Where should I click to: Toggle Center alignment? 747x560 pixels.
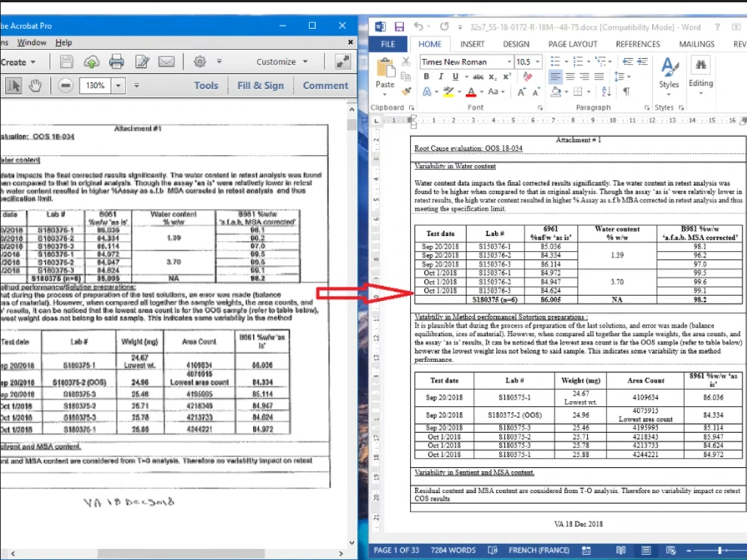pos(570,76)
